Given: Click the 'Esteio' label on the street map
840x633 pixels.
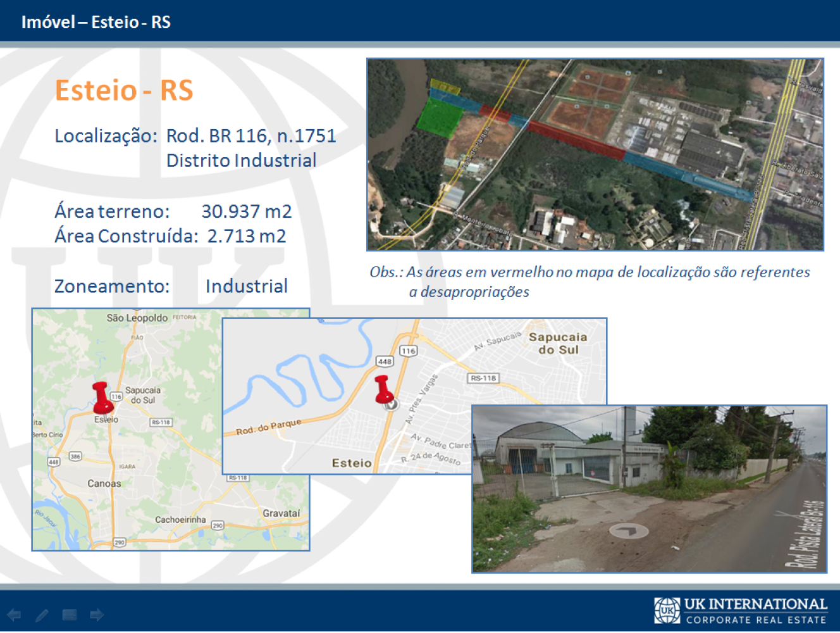Looking at the screenshot, I should [x=352, y=463].
